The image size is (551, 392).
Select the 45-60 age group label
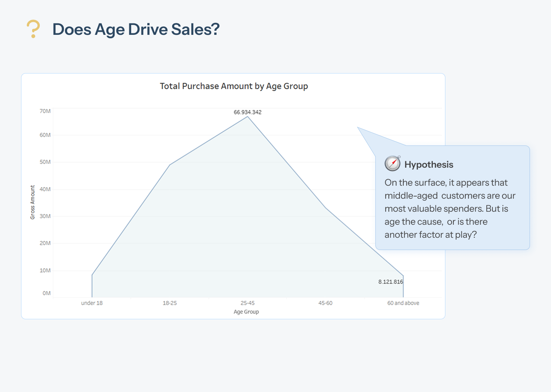pos(325,303)
